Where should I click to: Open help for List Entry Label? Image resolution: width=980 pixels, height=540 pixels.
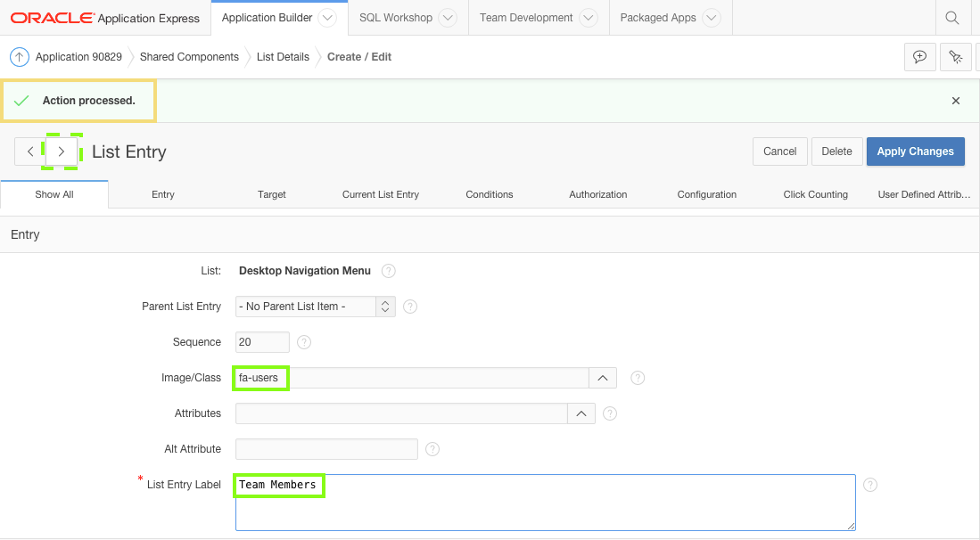870,485
